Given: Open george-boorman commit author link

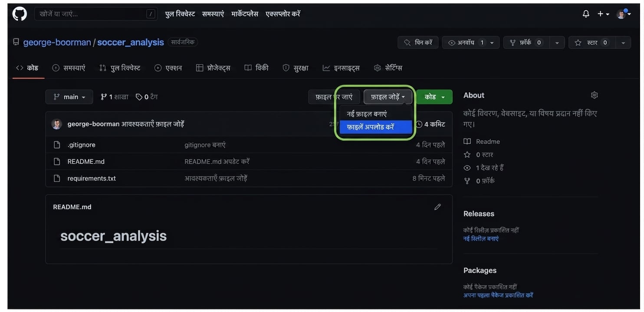Looking at the screenshot, I should tap(93, 124).
